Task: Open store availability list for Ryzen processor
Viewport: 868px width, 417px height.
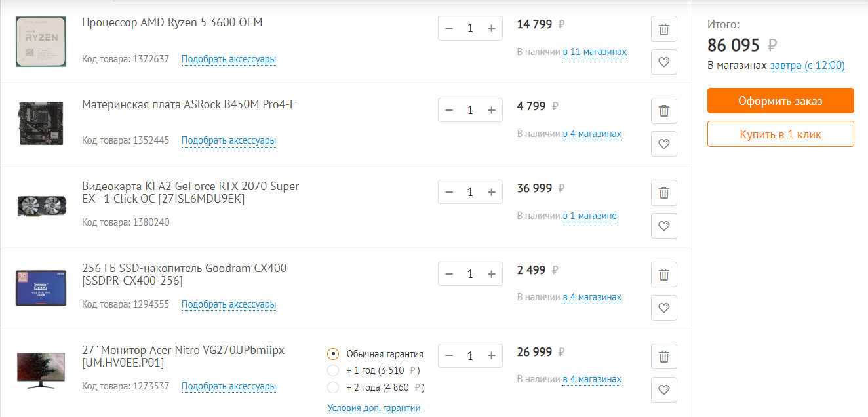Action: point(594,52)
